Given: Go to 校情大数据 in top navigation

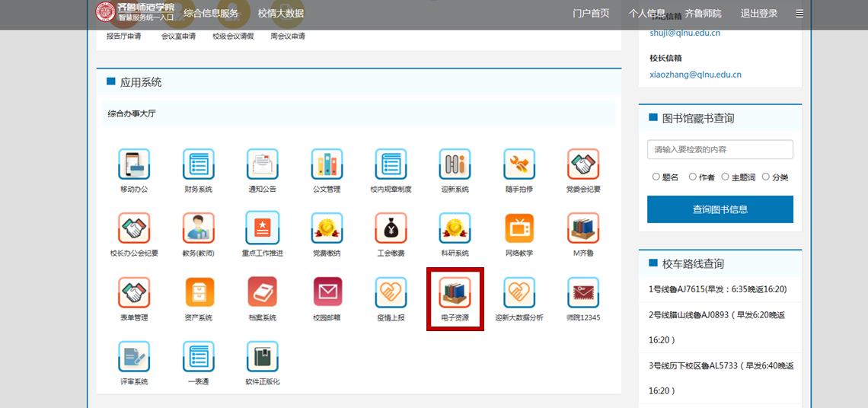Looking at the screenshot, I should pos(280,14).
